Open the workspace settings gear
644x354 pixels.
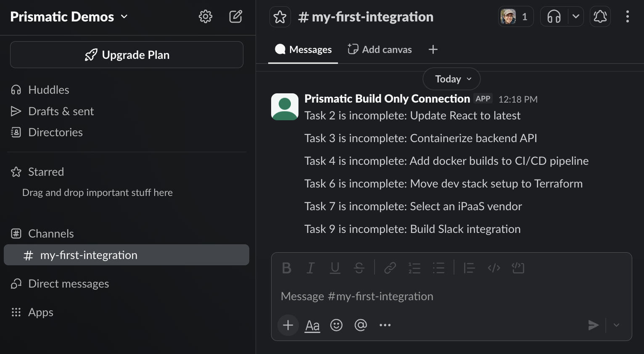(x=206, y=17)
